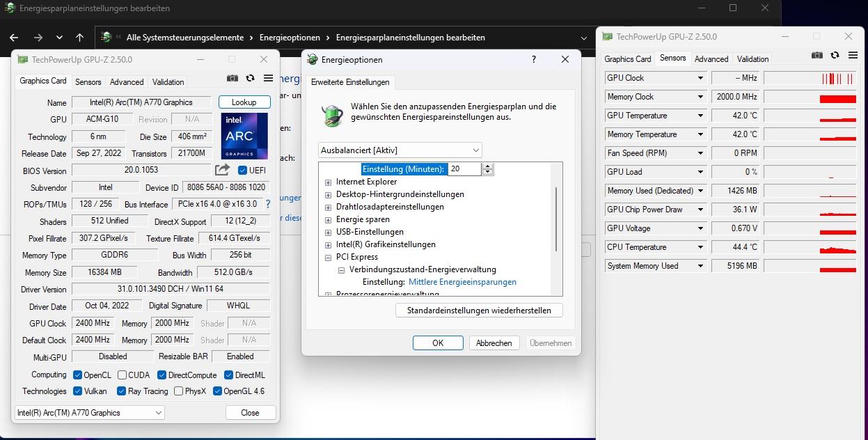The width and height of the screenshot is (868, 440).
Task: Open the Fan Speed (RPM) sensor dropdown
Action: (700, 153)
